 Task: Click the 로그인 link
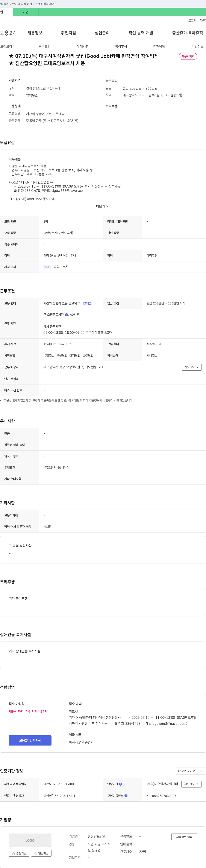pos(192,21)
